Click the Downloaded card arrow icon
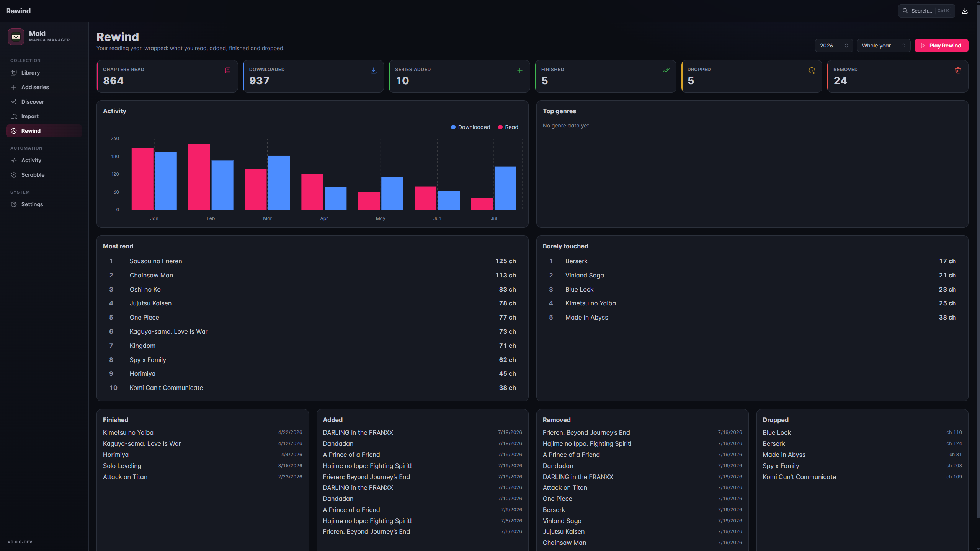980x551 pixels. 374,70
